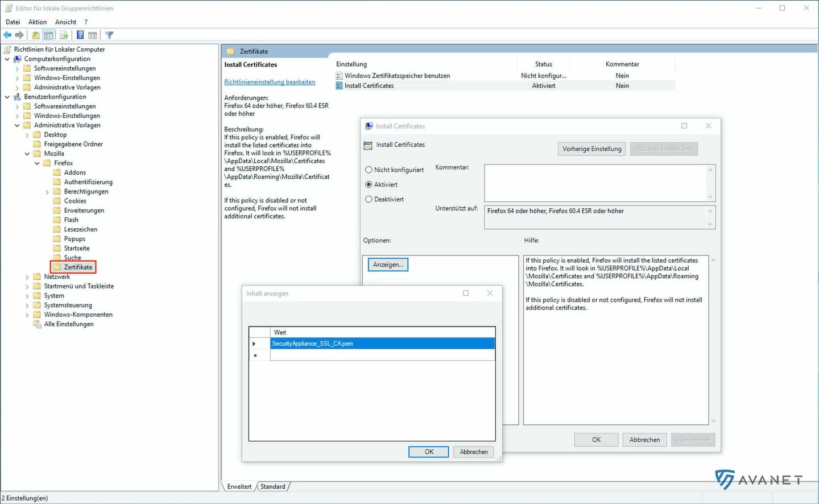The image size is (819, 504).
Task: Collapse the Computerkonfiguration node
Action: 7,59
